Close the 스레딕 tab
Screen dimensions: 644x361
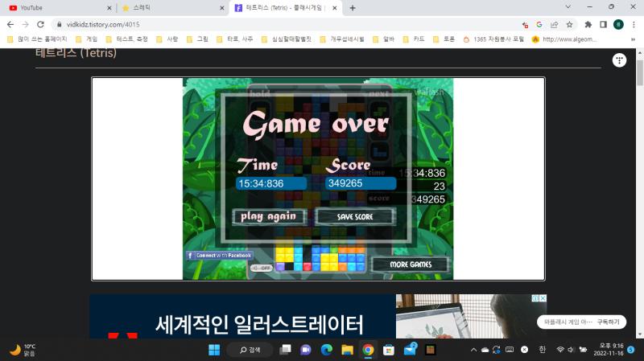pos(222,8)
